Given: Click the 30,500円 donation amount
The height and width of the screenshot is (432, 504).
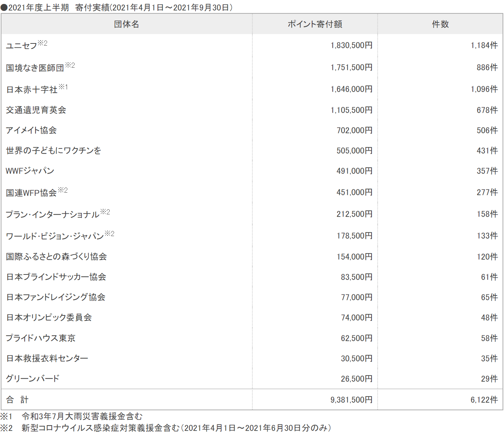Looking at the screenshot, I should point(357,358).
